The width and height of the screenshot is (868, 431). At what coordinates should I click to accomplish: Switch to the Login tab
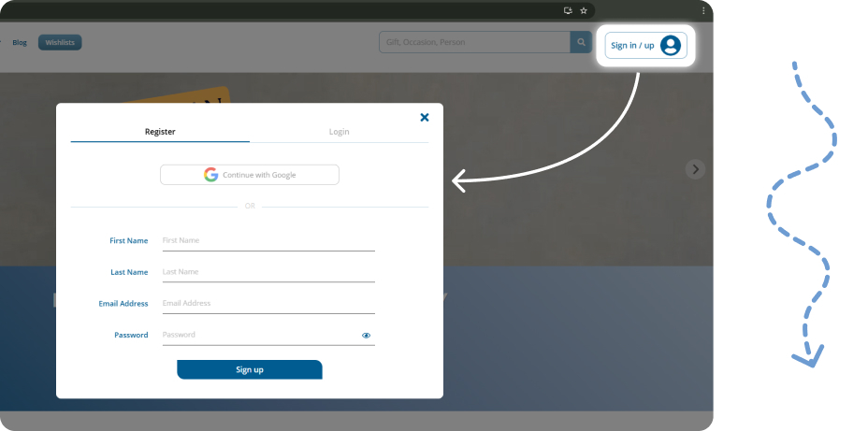point(339,132)
